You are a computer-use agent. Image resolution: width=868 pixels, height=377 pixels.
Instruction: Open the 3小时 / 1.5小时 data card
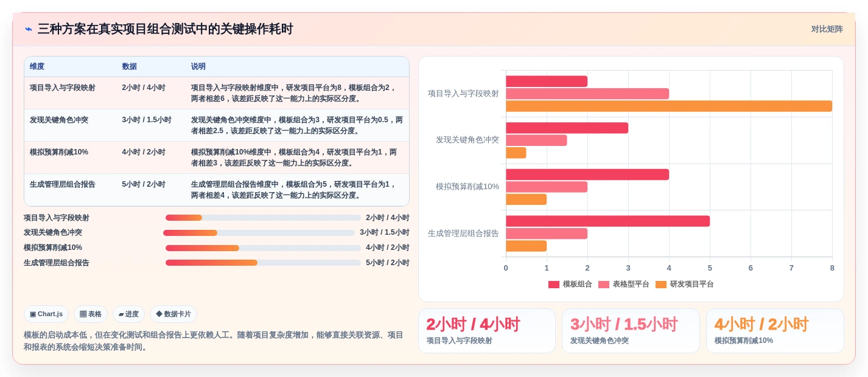tap(631, 331)
